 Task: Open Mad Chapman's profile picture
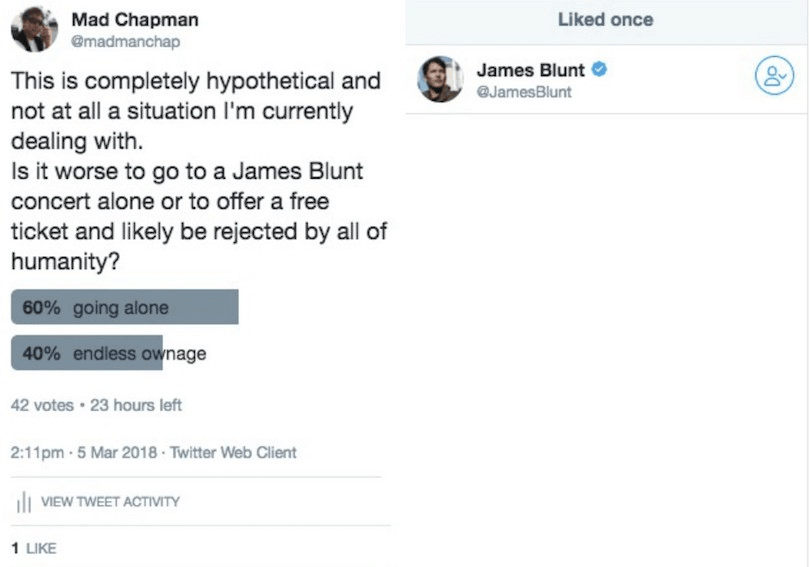tap(33, 29)
